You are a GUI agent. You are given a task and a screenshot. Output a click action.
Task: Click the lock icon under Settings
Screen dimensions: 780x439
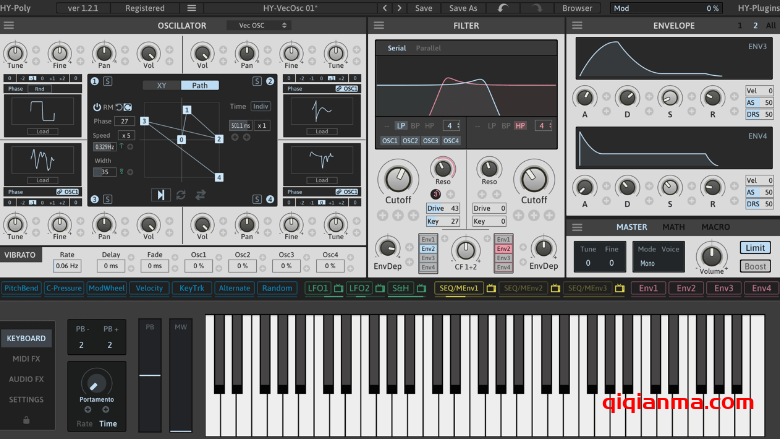click(x=27, y=420)
